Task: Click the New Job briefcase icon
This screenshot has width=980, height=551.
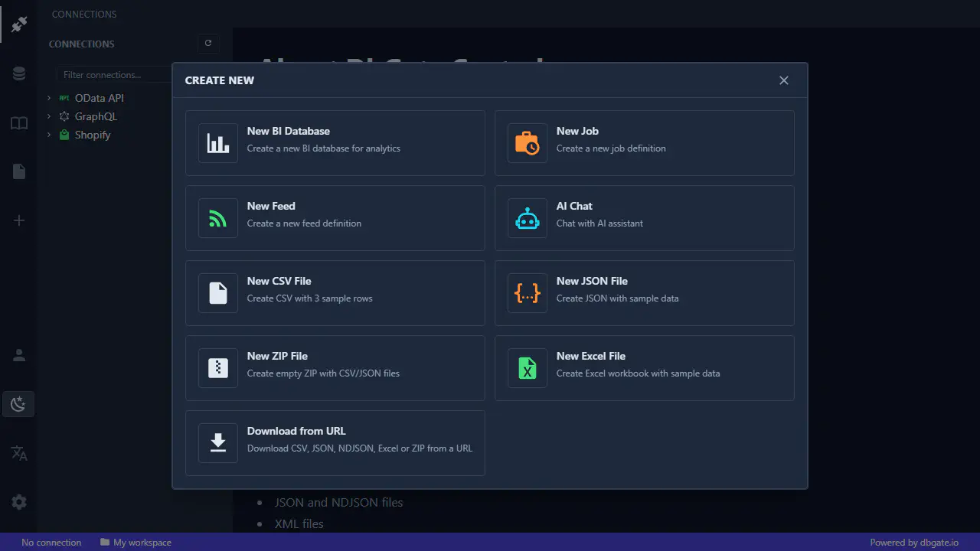Action: click(x=528, y=143)
